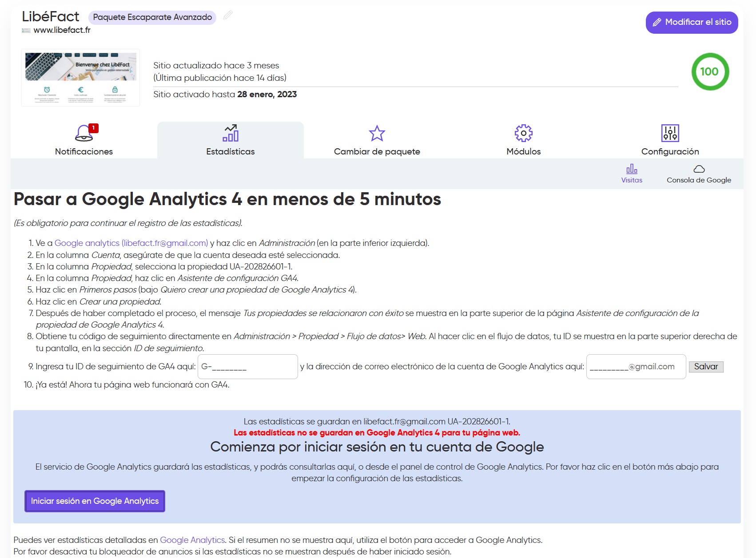Image resolution: width=756 pixels, height=558 pixels.
Task: Open the Google Analytics link in footer text
Action: (192, 540)
